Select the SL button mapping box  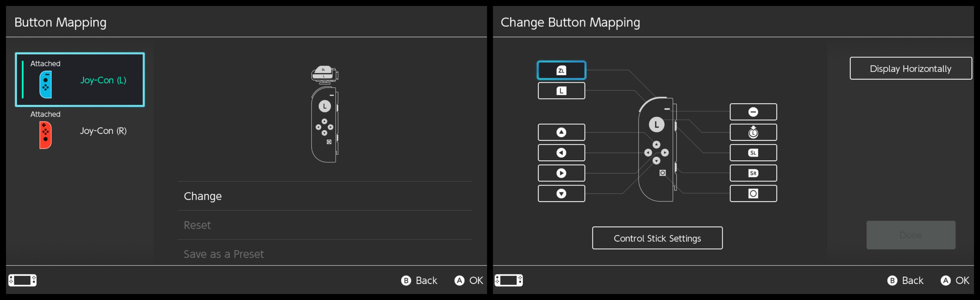753,153
